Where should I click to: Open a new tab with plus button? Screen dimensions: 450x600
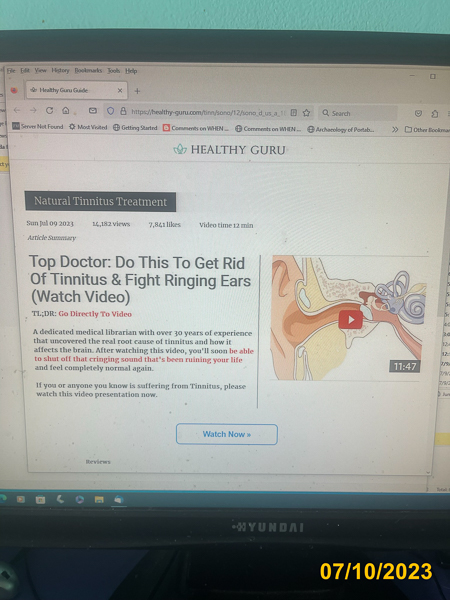click(137, 91)
